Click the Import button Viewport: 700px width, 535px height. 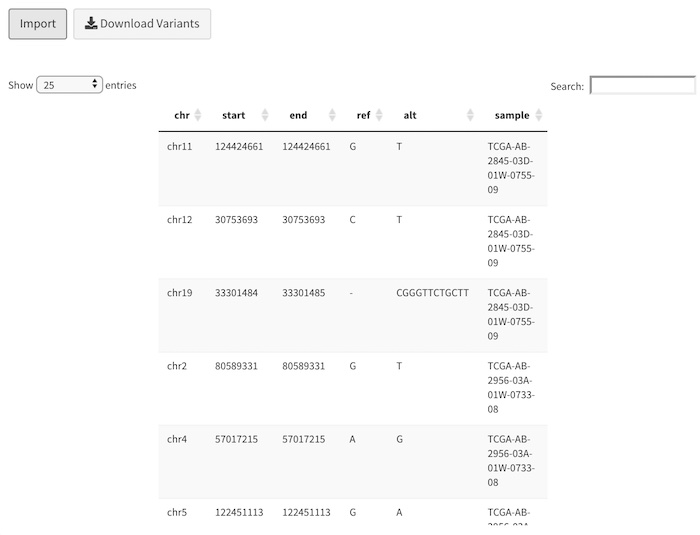pyautogui.click(x=38, y=24)
